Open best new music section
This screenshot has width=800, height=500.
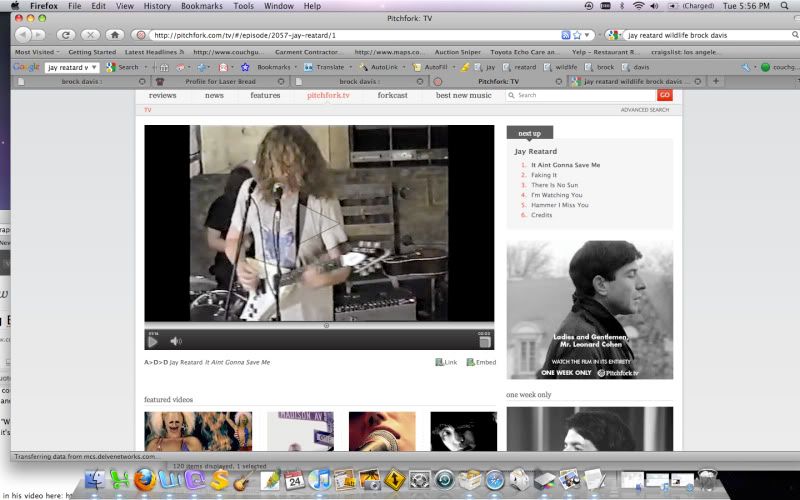pos(463,95)
